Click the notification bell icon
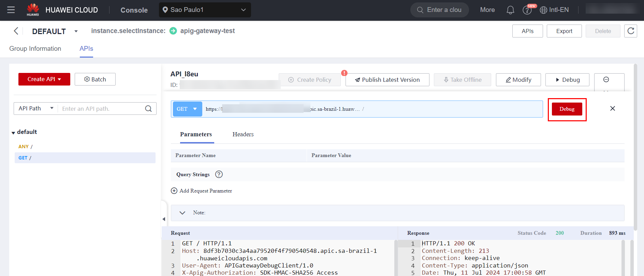The width and height of the screenshot is (644, 276). [510, 10]
